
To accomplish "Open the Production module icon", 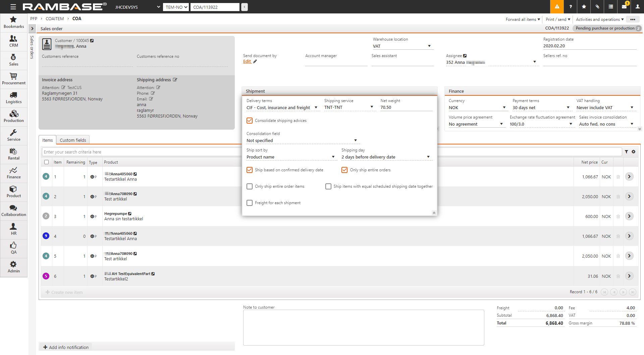I will tap(13, 117).
